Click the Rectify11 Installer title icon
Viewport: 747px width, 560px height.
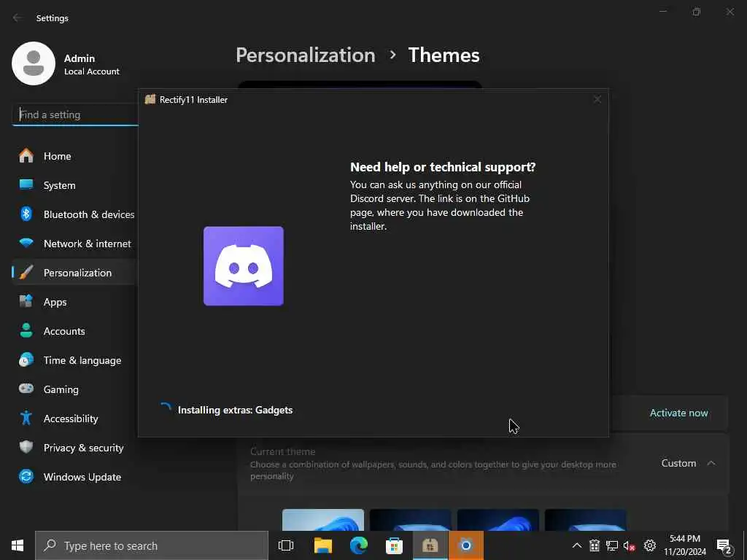point(150,99)
